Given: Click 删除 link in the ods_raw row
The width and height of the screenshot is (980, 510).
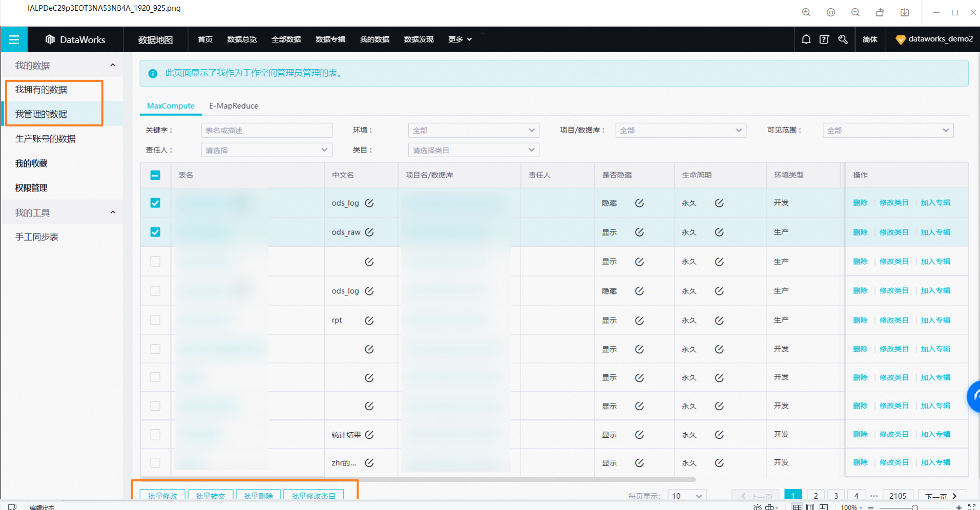Looking at the screenshot, I should 860,232.
